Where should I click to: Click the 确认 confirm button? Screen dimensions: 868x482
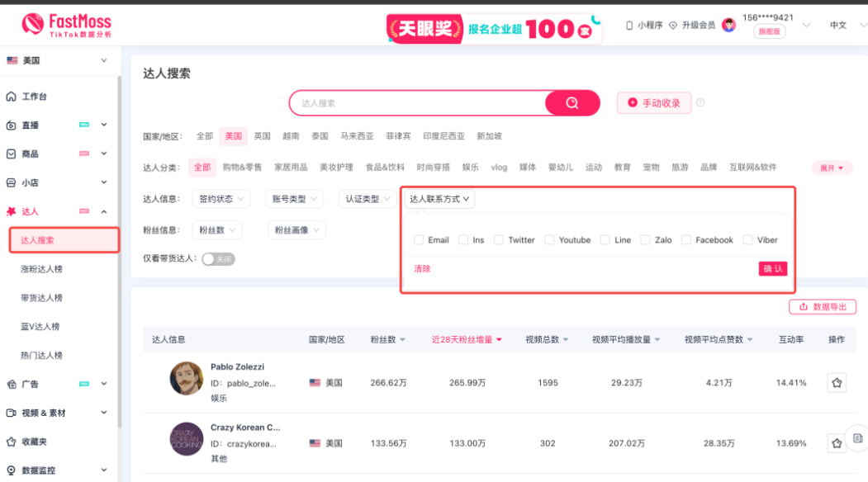[x=771, y=268]
